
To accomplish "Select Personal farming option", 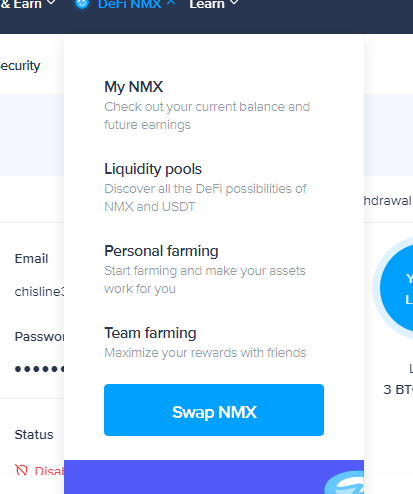I will [205, 269].
